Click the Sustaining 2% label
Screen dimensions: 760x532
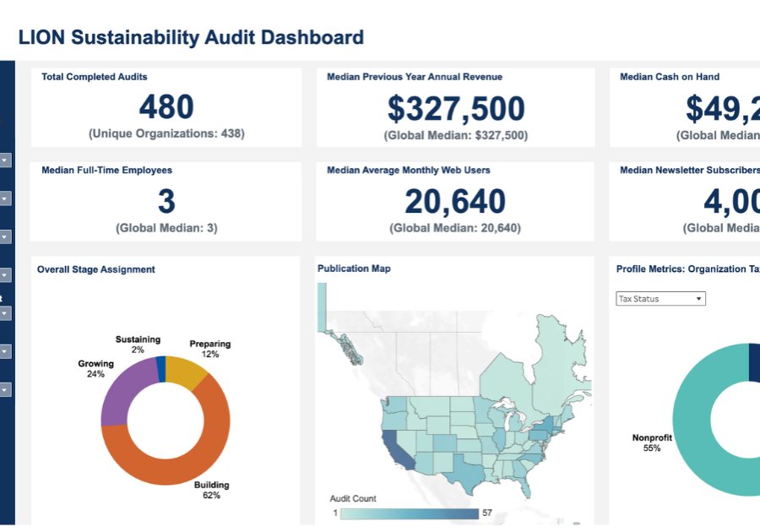pyautogui.click(x=138, y=344)
